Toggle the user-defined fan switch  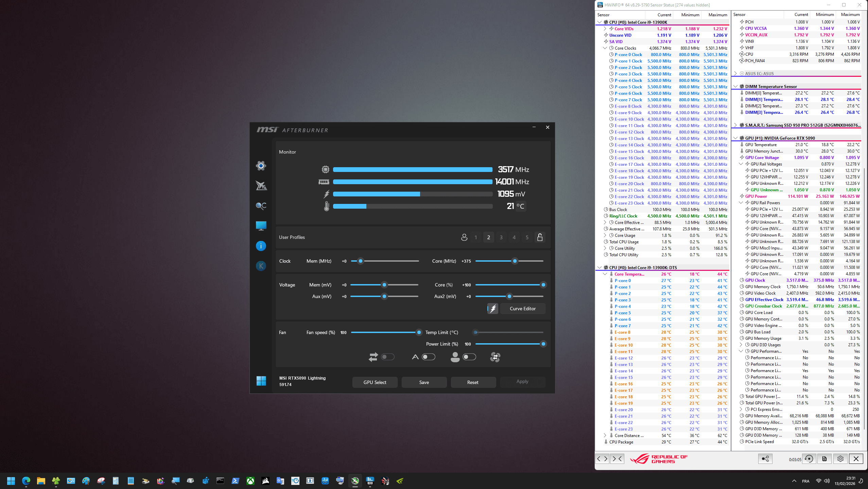469,357
